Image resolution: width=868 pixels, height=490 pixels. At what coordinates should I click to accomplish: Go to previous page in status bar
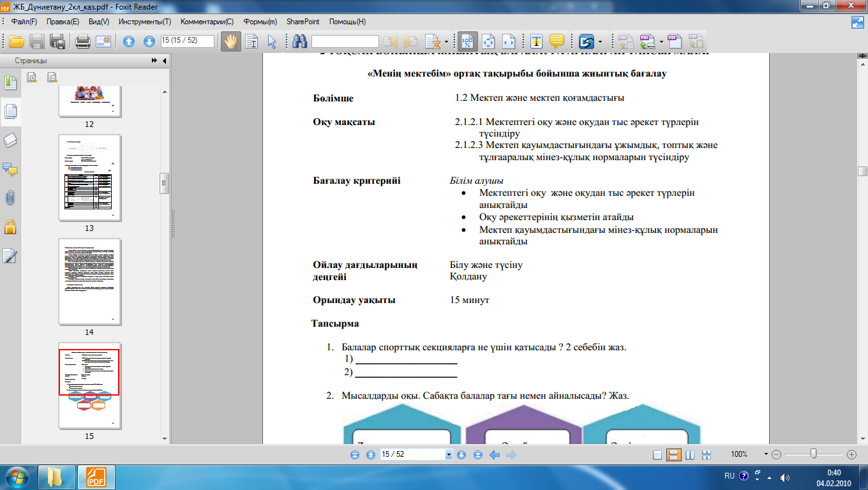[370, 455]
